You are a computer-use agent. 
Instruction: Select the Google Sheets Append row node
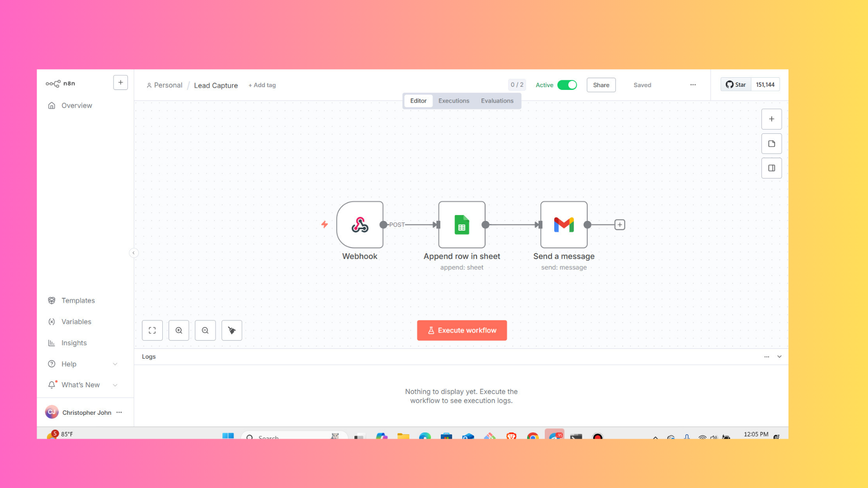(462, 225)
